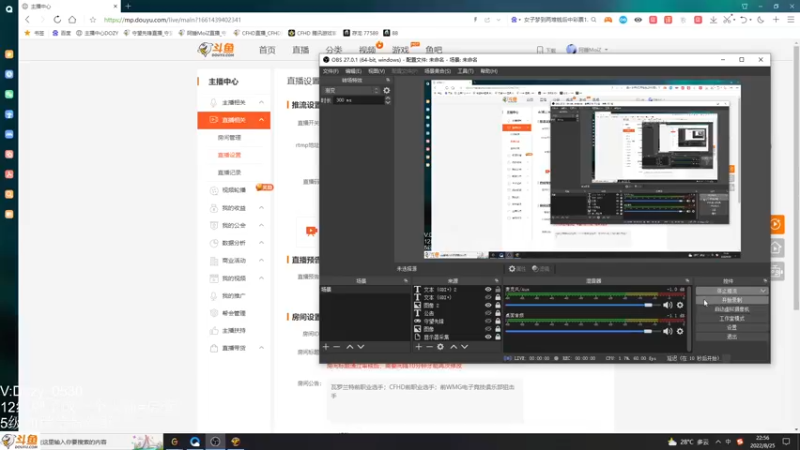This screenshot has height=450, width=800.
Task: Open the 场景集合(S) menu in OBS
Action: (x=437, y=71)
